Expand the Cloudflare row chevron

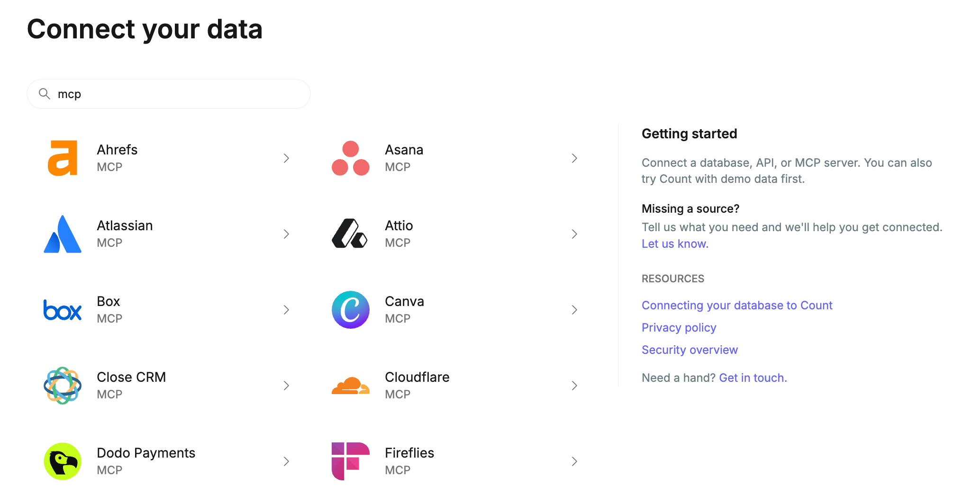tap(574, 386)
